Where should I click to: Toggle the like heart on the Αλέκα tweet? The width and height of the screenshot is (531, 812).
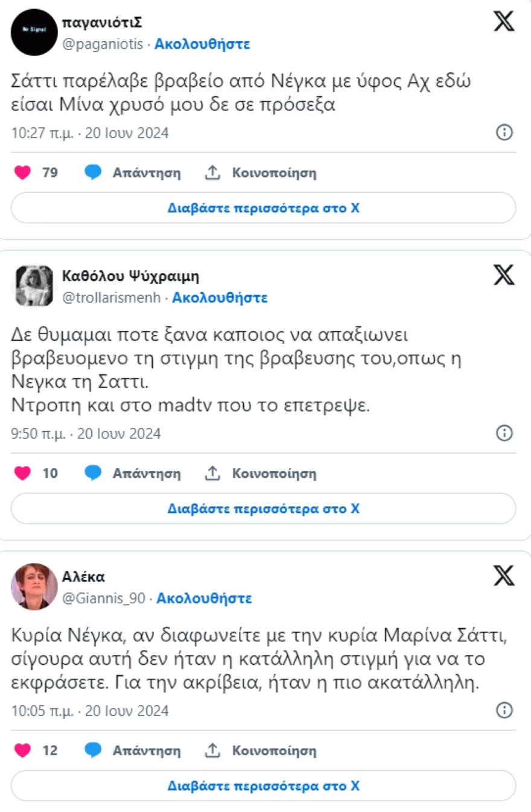pyautogui.click(x=23, y=750)
